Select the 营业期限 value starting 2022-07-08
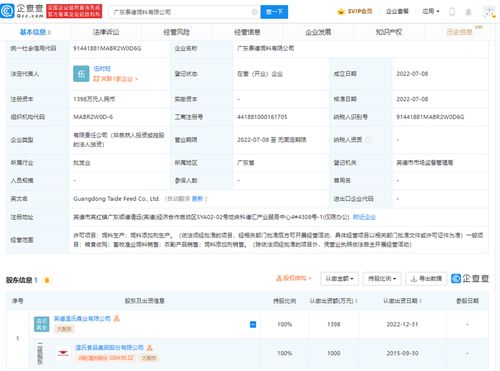Image resolution: width=500 pixels, height=371 pixels. click(x=271, y=140)
